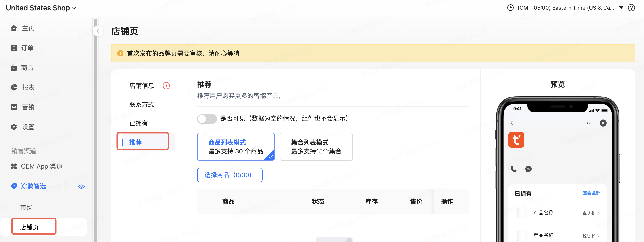Click the 销售渠道 section label
The width and height of the screenshot is (644, 242).
pos(24,151)
